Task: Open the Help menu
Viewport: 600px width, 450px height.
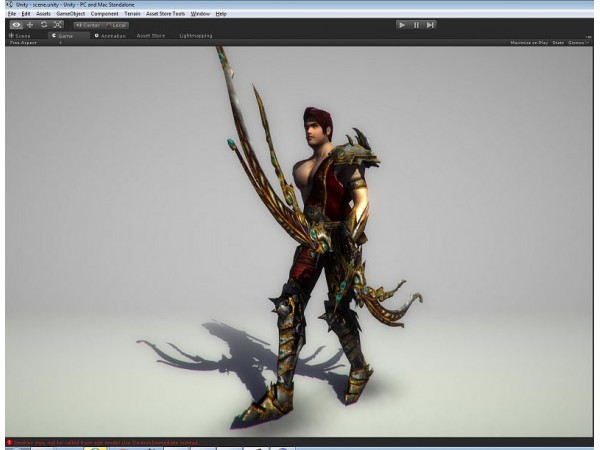Action: point(221,14)
